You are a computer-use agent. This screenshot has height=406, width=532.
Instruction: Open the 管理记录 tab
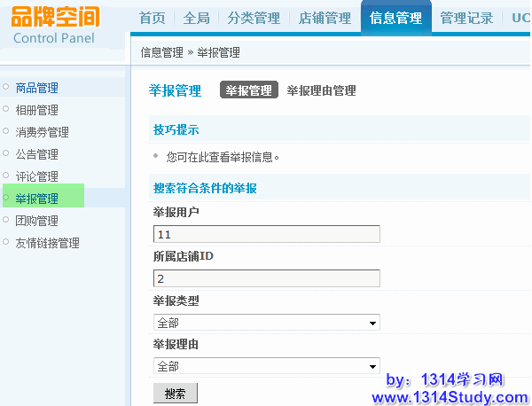(466, 18)
